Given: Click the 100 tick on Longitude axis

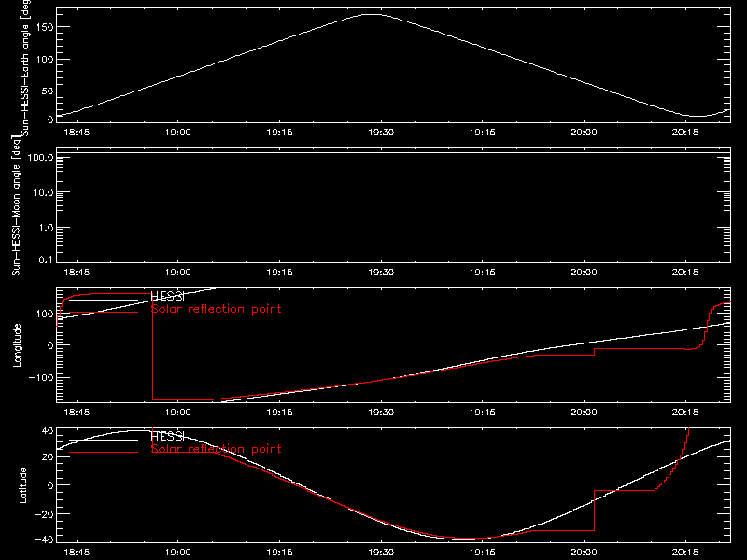Looking at the screenshot, I should pos(45,314).
